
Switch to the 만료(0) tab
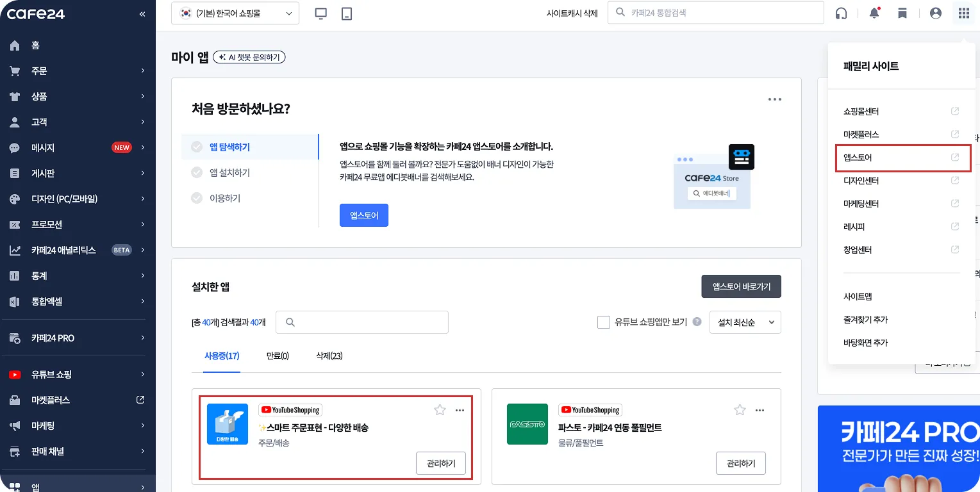click(278, 356)
